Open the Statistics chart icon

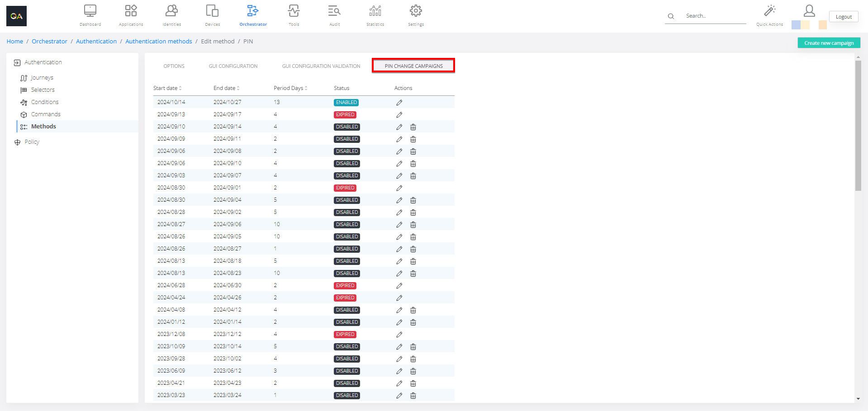(375, 11)
